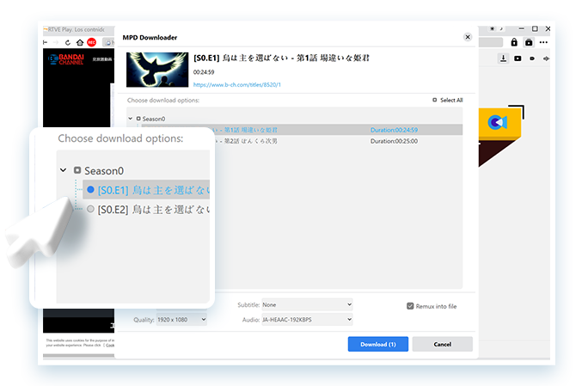Go to home with the house icon
The image size is (588, 386).
pos(80,42)
